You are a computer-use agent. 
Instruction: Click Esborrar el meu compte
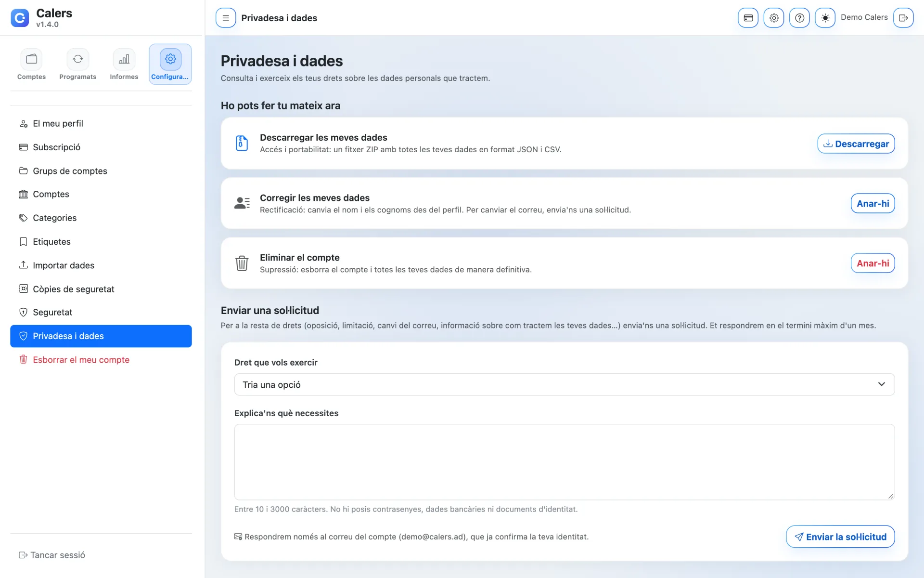(101, 359)
